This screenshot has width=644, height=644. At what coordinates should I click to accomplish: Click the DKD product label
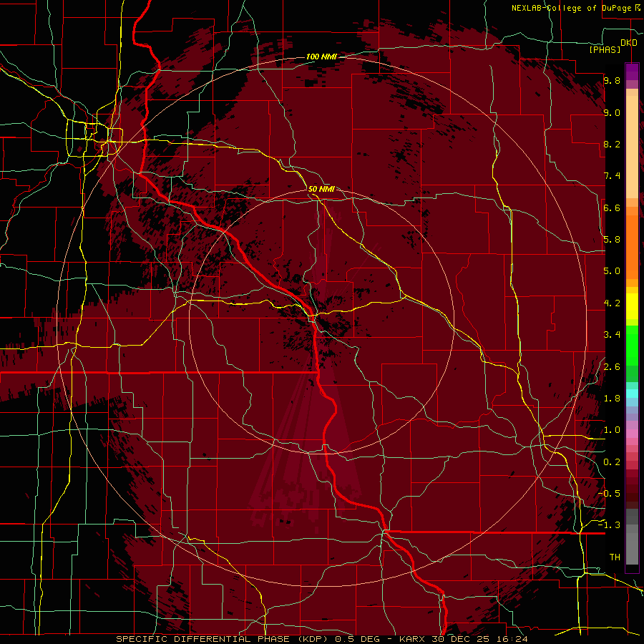629,43
